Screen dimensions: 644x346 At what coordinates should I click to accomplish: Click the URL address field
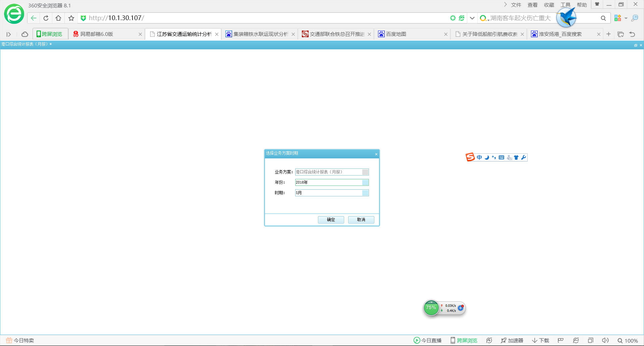tap(262, 18)
